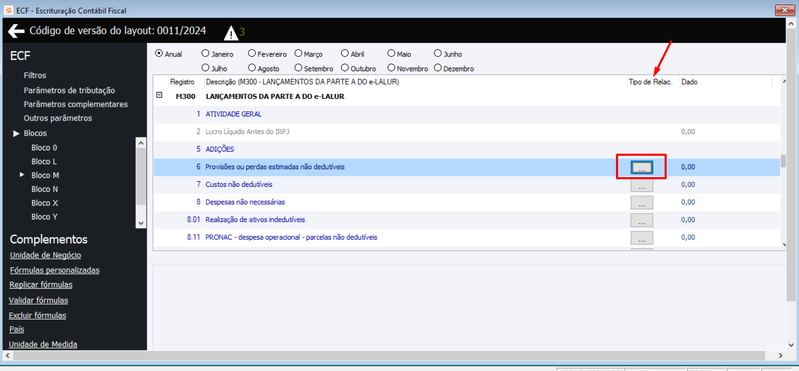Select Bloco L in the sidebar

click(44, 162)
